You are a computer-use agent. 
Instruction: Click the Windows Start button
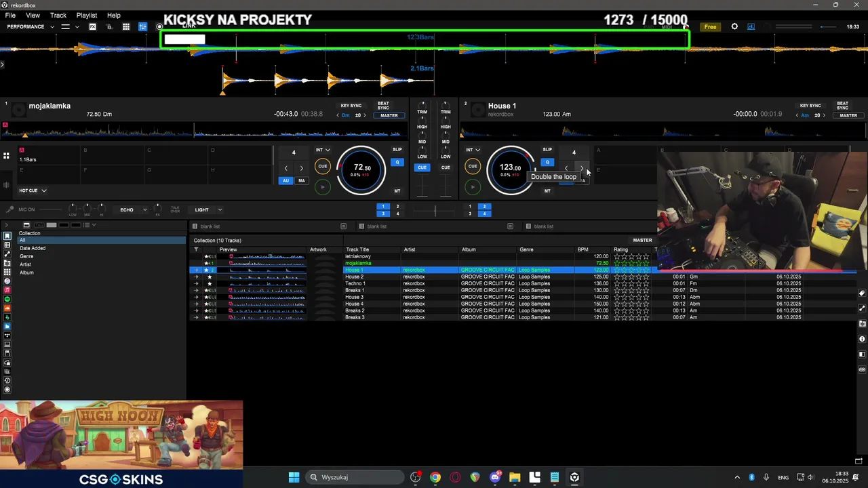[x=294, y=477]
